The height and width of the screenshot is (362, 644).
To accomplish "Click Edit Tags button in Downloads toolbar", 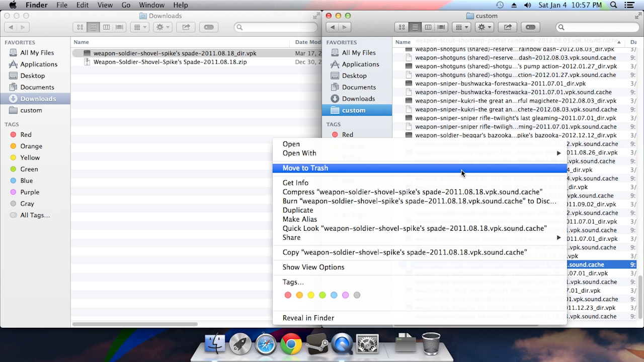I will point(209,27).
